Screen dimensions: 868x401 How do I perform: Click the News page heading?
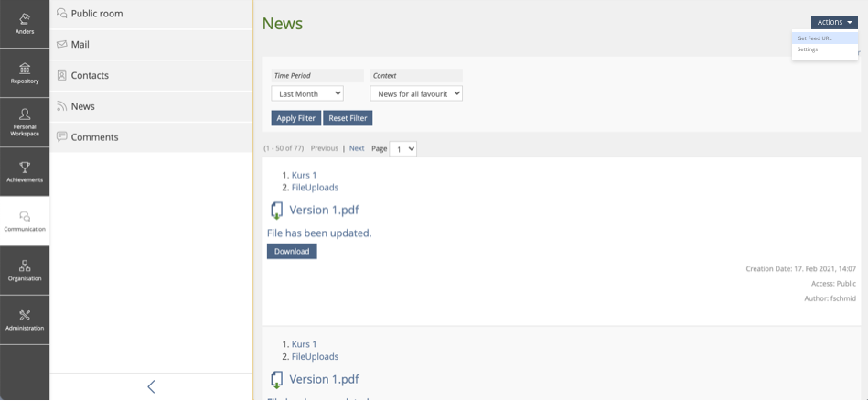pyautogui.click(x=283, y=24)
